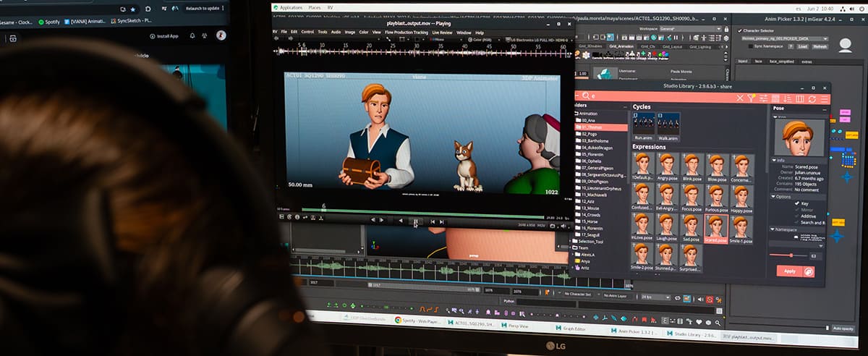The width and height of the screenshot is (868, 356).
Task: Open the Places menu in top panel
Action: [315, 7]
